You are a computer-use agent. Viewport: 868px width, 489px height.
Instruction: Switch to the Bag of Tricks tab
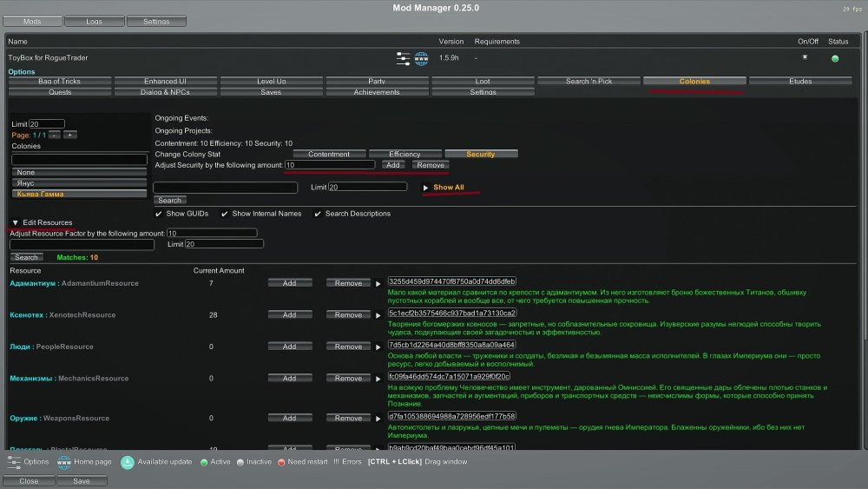click(60, 82)
